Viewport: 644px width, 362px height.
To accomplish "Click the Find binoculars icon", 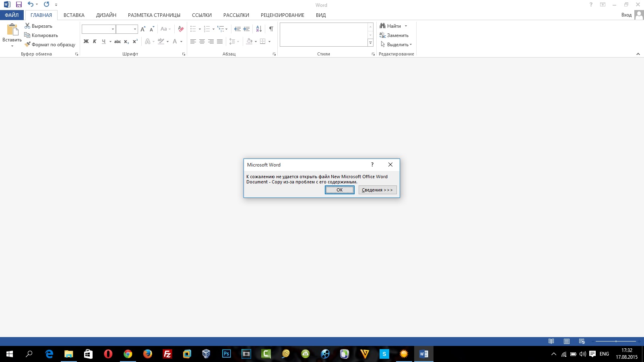I will click(x=382, y=26).
